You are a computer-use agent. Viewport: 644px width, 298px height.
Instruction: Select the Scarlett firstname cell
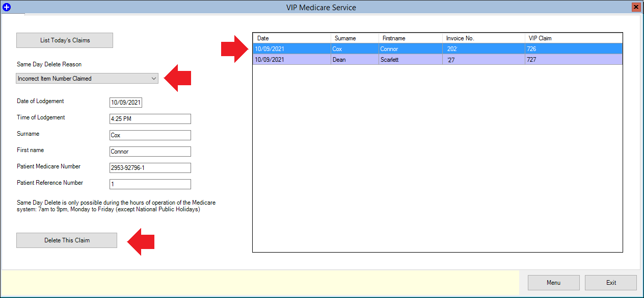click(x=411, y=60)
